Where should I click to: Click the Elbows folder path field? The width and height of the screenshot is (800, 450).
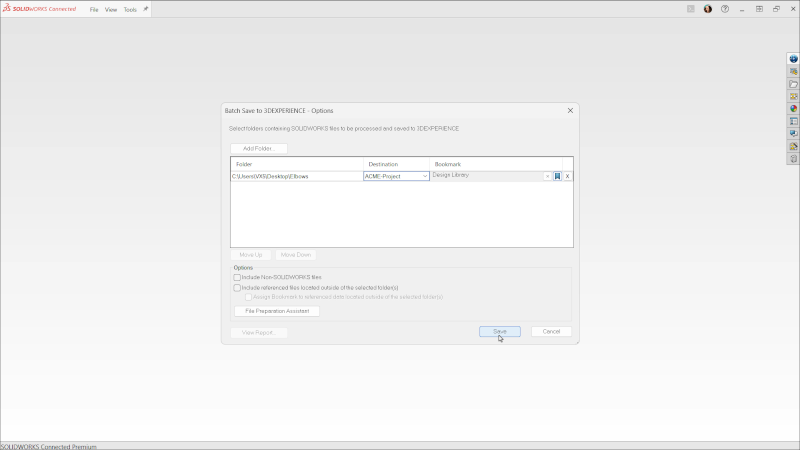tap(296, 176)
